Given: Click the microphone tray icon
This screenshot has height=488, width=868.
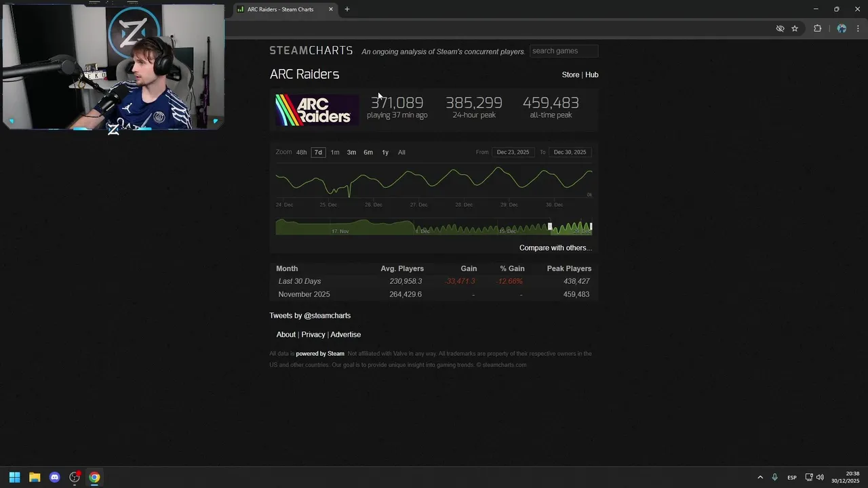Looking at the screenshot, I should coord(775,478).
